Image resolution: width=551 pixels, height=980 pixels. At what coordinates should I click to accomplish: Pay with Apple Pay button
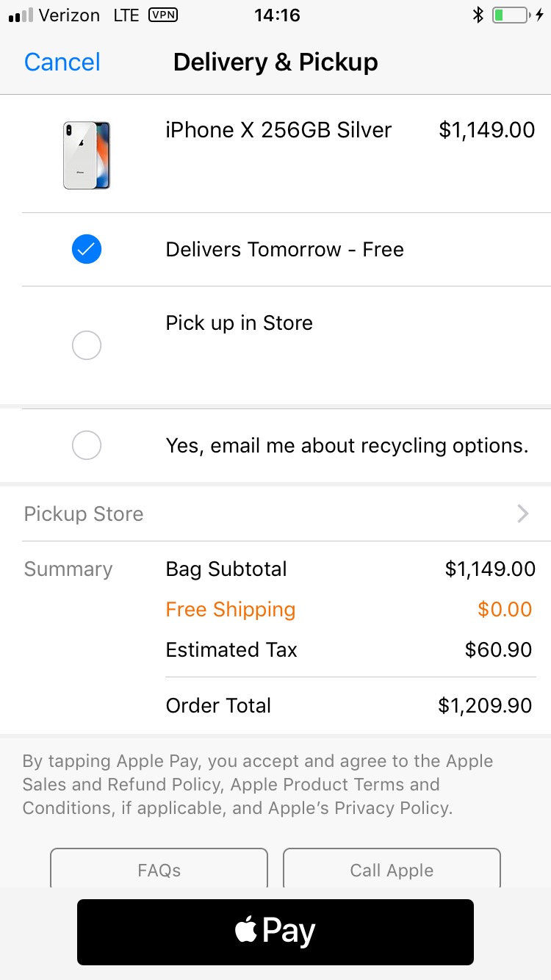tap(275, 932)
